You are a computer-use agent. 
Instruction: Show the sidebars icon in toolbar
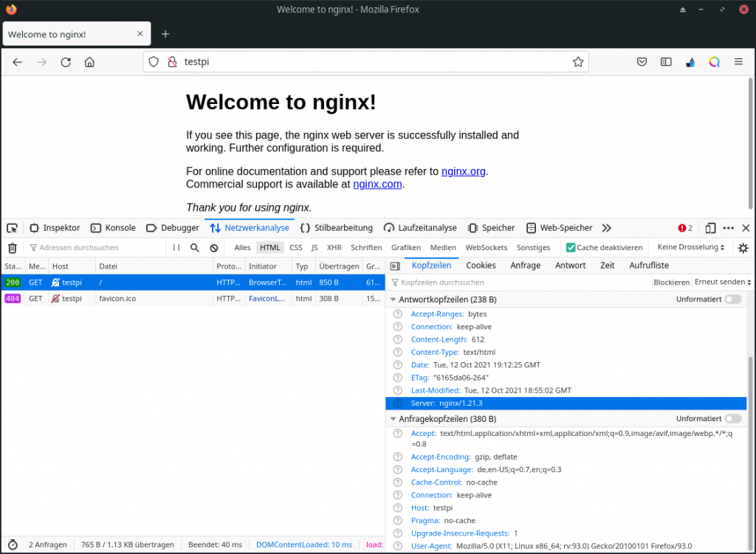[x=666, y=62]
